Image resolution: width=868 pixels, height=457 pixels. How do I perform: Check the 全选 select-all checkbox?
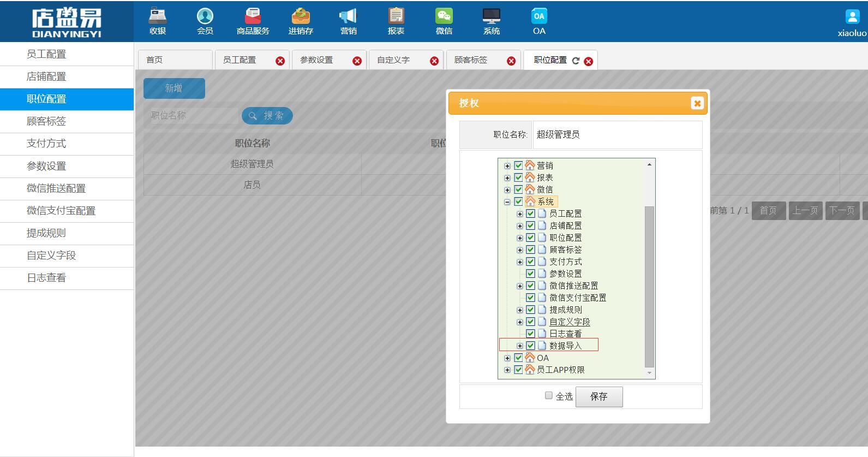point(549,395)
